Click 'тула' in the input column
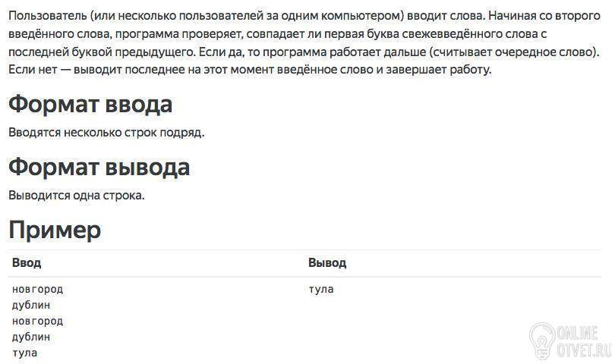The image size is (615, 364). 25,353
